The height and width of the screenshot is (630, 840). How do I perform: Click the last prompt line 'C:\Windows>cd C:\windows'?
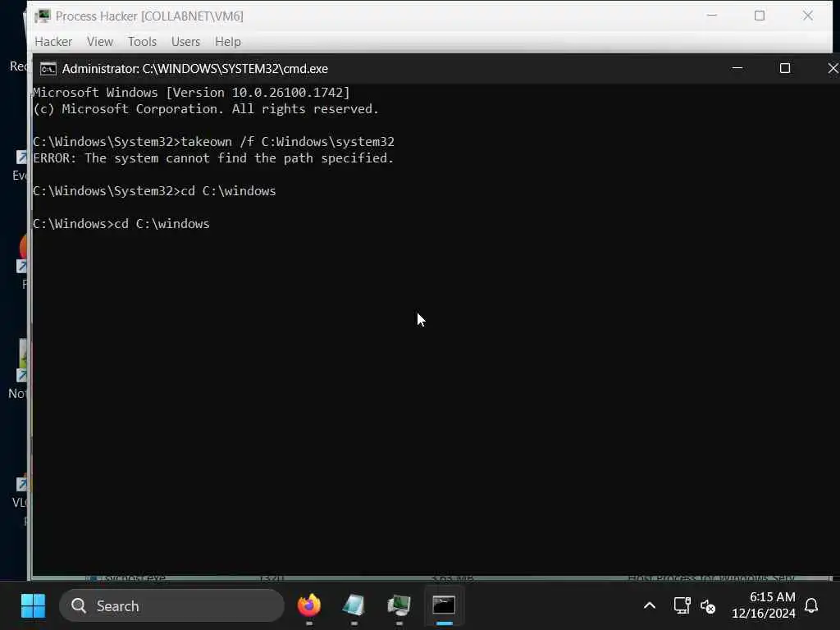121,224
